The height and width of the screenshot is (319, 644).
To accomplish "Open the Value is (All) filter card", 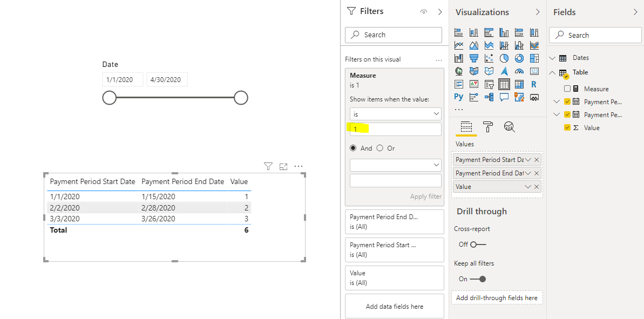I will coord(395,278).
